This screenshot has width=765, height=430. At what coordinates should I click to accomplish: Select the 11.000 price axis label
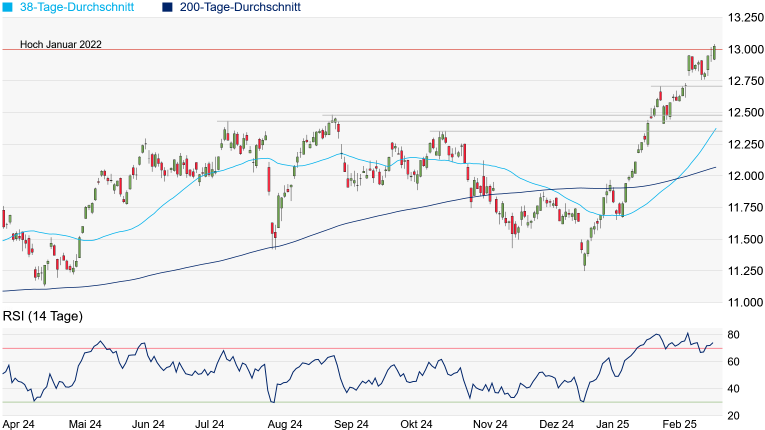(x=744, y=302)
